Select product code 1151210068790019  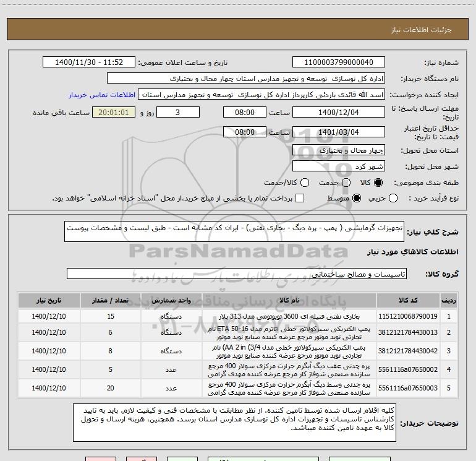pyautogui.click(x=408, y=316)
